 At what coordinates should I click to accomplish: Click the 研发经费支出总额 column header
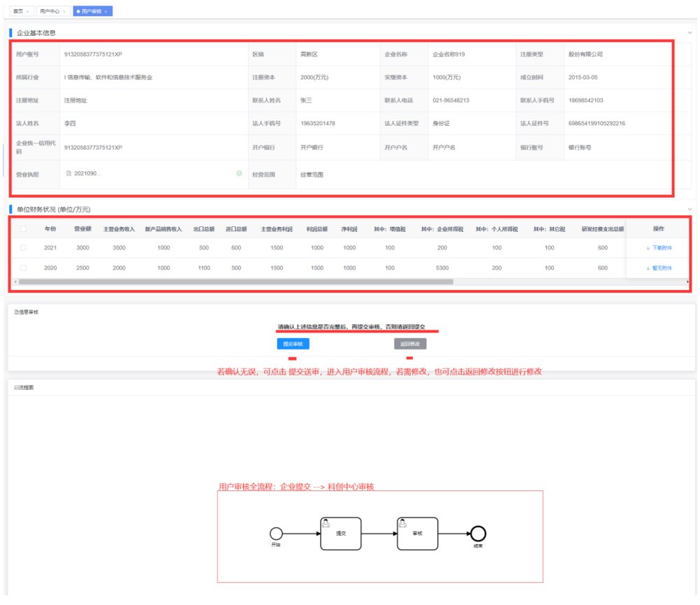point(603,229)
